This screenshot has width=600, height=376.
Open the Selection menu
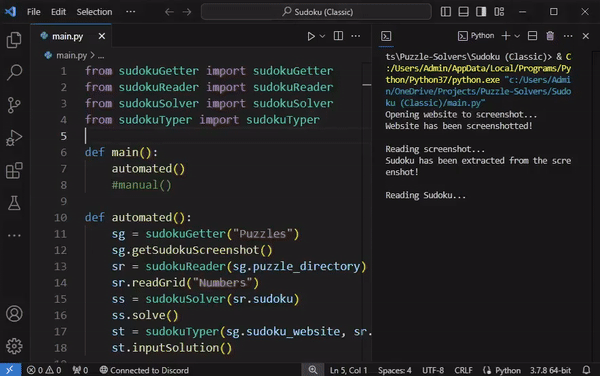tap(94, 12)
